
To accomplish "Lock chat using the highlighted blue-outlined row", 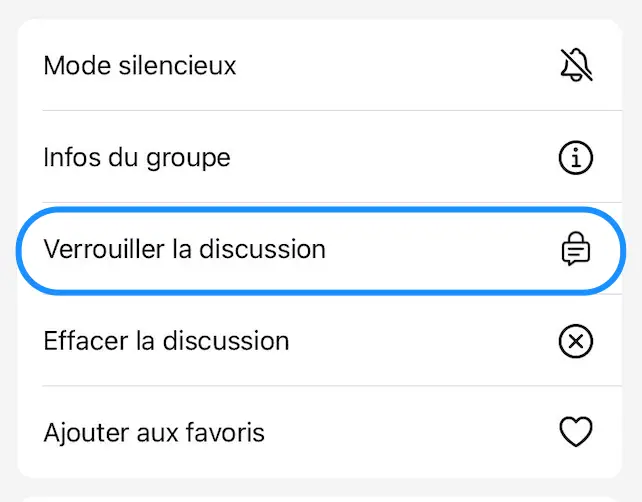I will tap(321, 250).
